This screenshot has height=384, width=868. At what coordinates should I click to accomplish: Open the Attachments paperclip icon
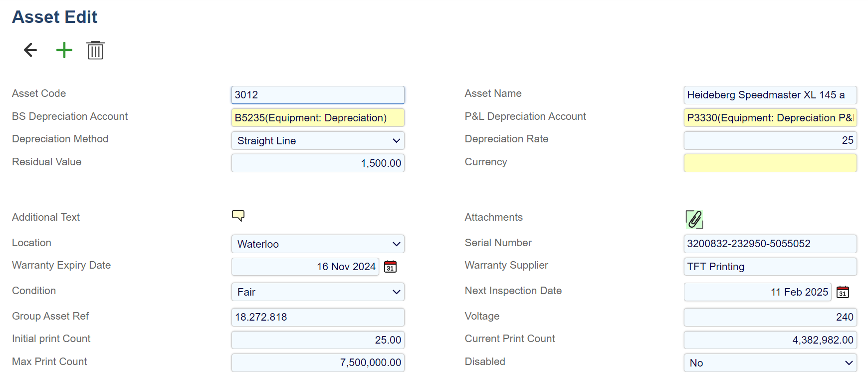click(x=694, y=219)
